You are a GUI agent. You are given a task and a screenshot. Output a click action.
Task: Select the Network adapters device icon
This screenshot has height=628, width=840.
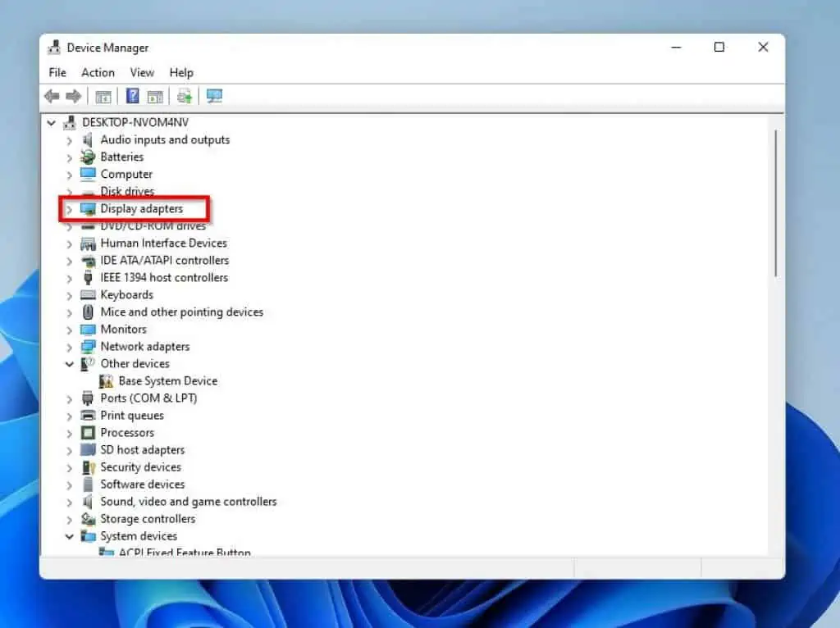click(88, 346)
